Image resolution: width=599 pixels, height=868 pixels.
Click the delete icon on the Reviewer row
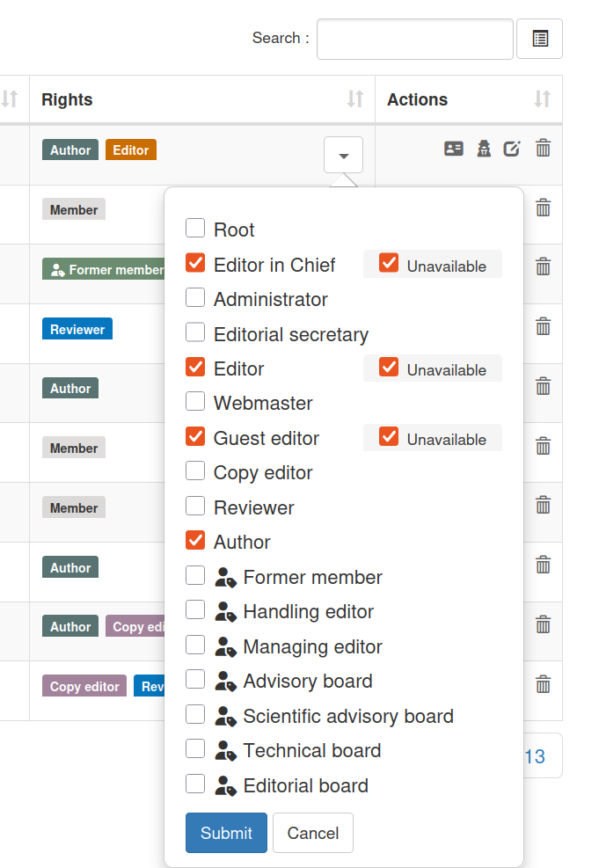543,326
